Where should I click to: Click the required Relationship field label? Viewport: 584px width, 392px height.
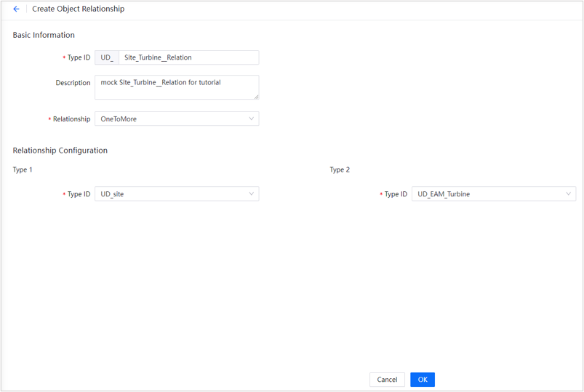tap(71, 119)
